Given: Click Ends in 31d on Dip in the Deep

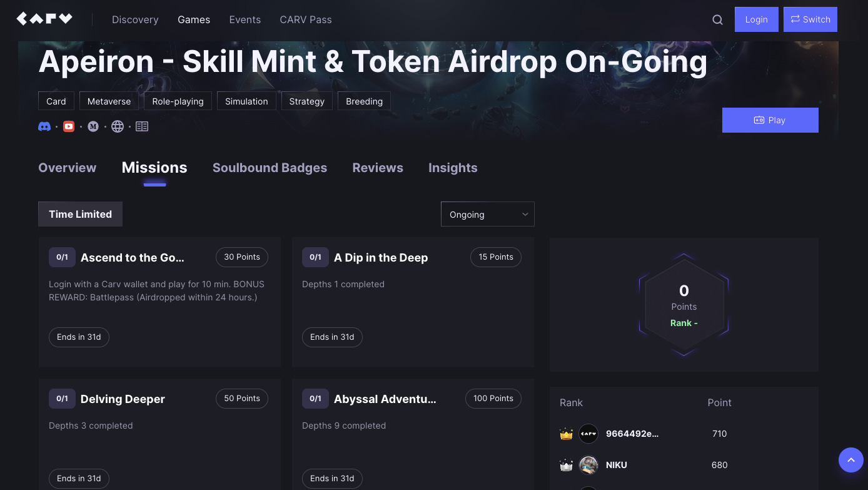Looking at the screenshot, I should (332, 337).
